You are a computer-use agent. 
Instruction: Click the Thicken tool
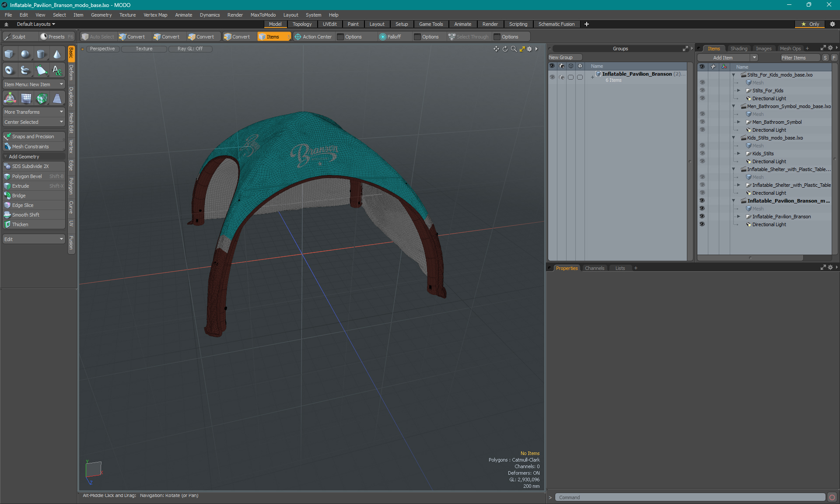tap(20, 224)
